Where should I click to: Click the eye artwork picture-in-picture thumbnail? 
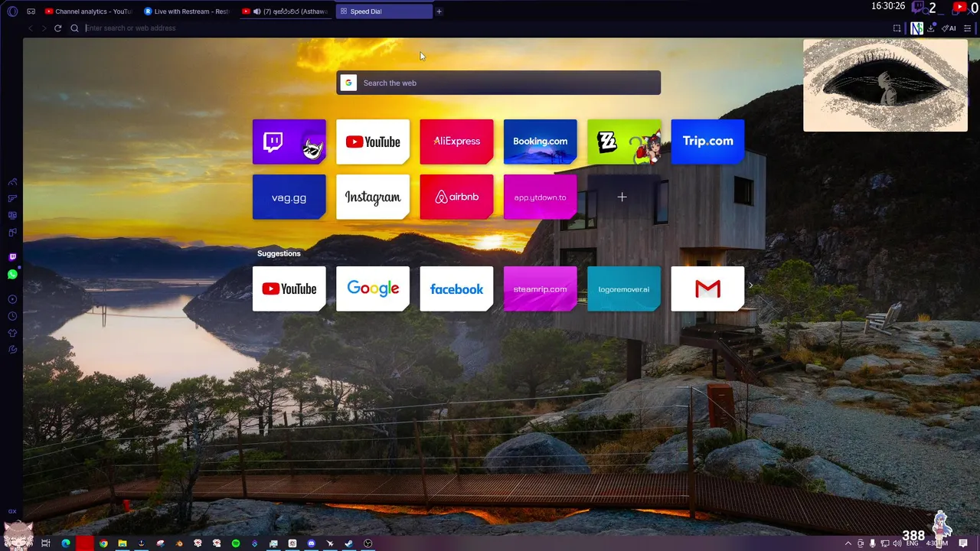885,85
